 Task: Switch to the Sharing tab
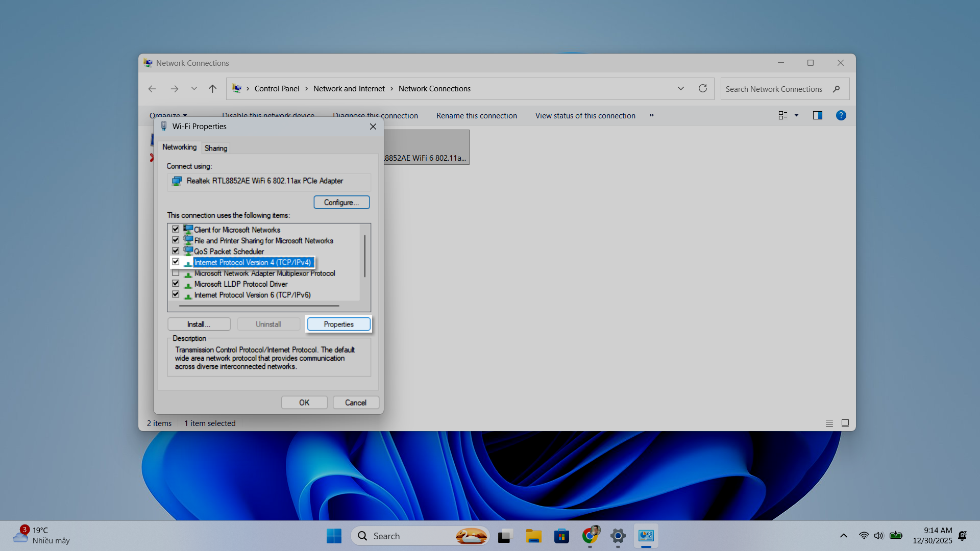coord(215,148)
